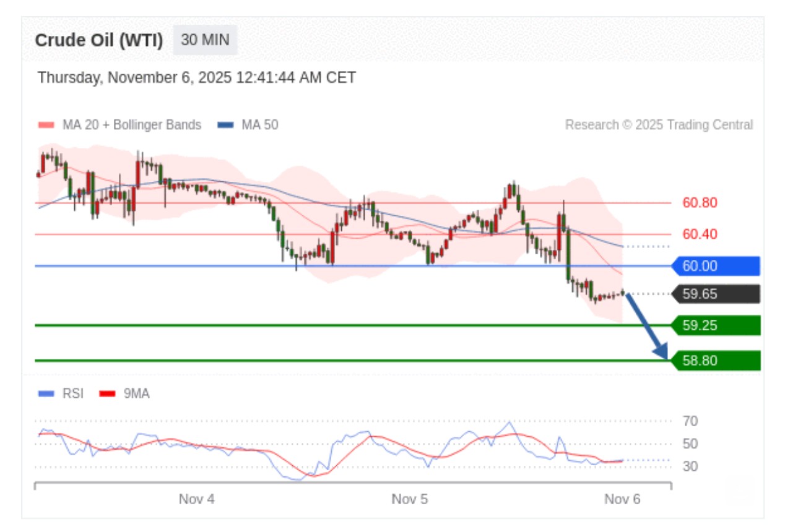Click the RSI 70 level label

[x=690, y=421]
